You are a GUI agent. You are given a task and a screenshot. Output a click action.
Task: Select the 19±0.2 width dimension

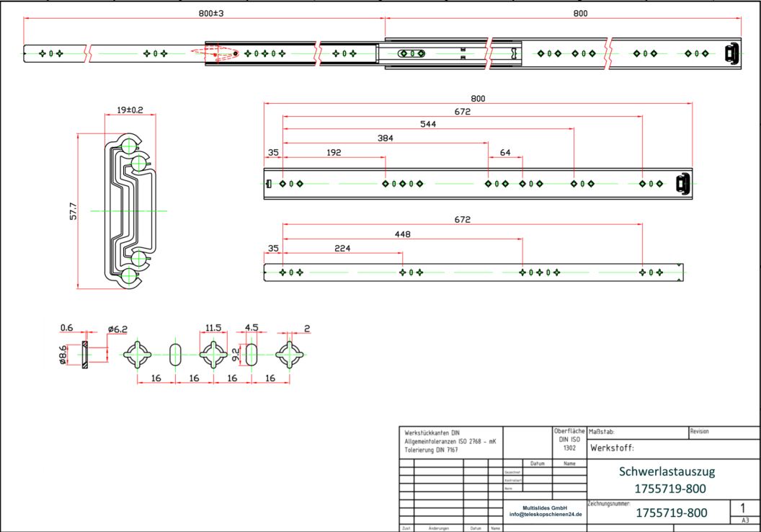point(130,110)
